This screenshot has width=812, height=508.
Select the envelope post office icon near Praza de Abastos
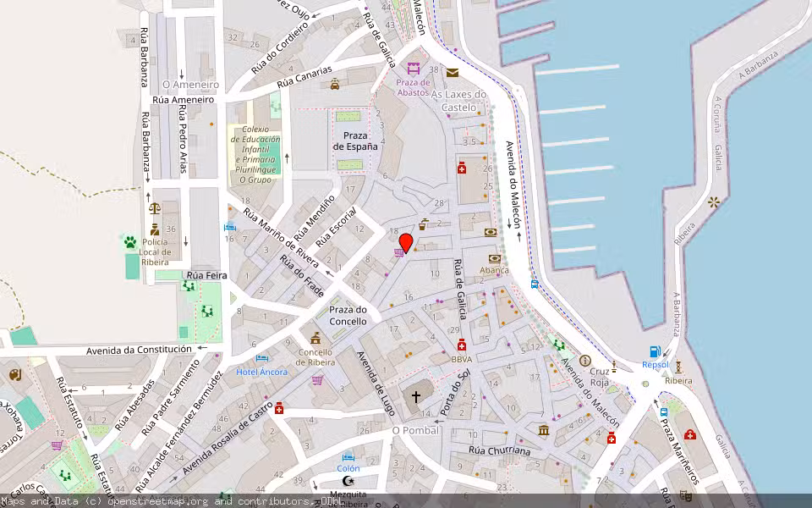[x=453, y=73]
